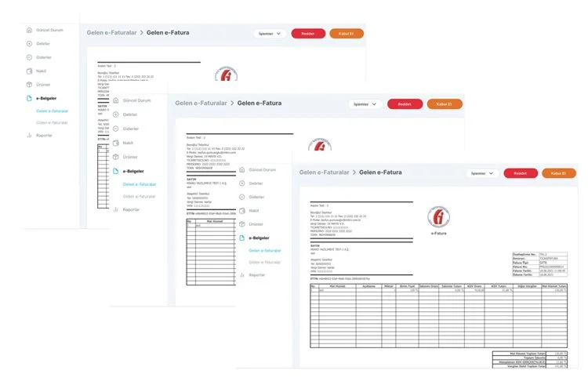Viewport: 588px width, 392px height.
Task: Select the Ürünler box icon in the middle window
Action: (x=115, y=156)
